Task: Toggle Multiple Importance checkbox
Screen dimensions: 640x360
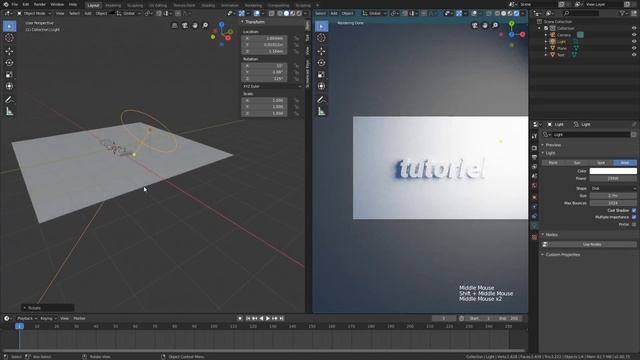Action: pyautogui.click(x=634, y=217)
